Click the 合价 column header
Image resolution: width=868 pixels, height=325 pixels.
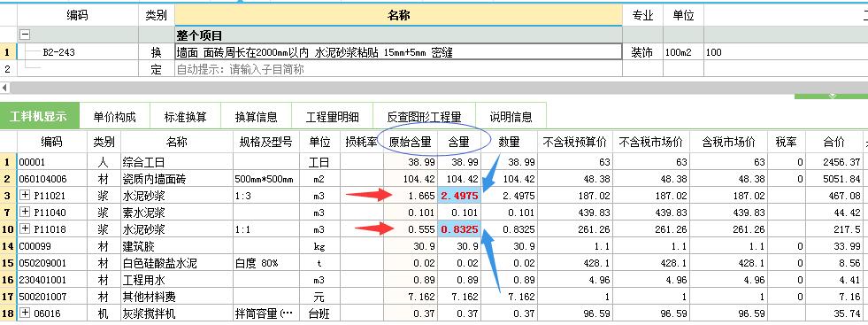pos(833,143)
